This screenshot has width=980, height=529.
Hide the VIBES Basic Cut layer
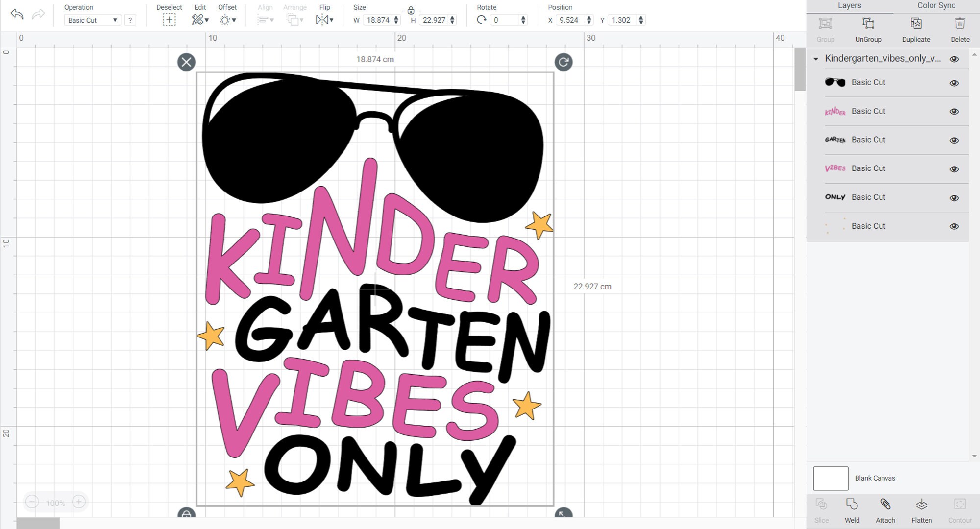tap(954, 169)
